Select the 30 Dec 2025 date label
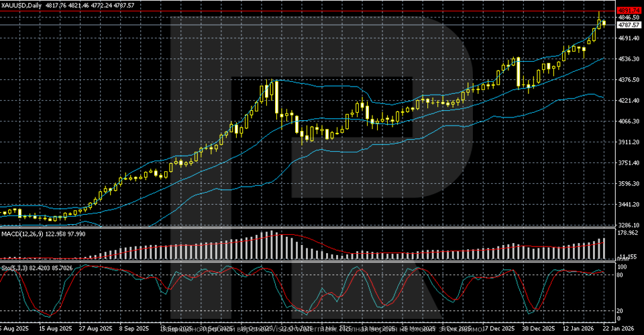 (x=538, y=330)
